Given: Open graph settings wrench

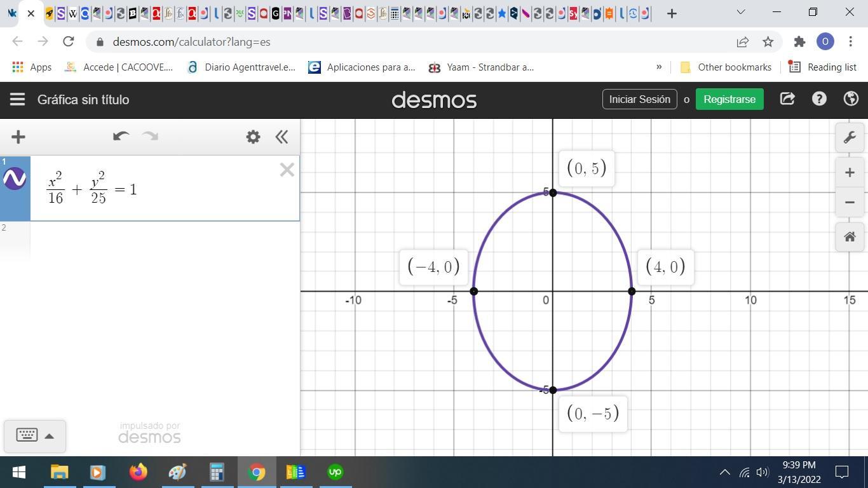Looking at the screenshot, I should 850,137.
